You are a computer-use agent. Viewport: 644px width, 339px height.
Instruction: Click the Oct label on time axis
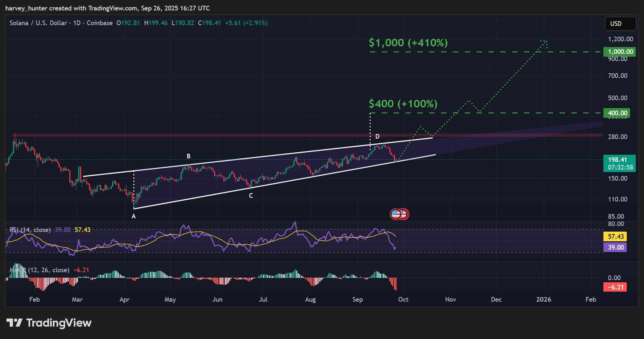coord(403,299)
